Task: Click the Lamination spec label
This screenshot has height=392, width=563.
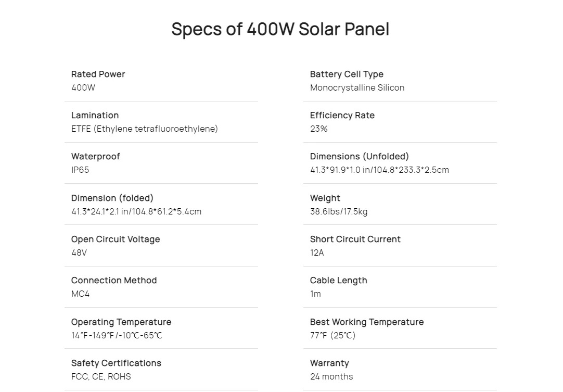Action: tap(95, 115)
